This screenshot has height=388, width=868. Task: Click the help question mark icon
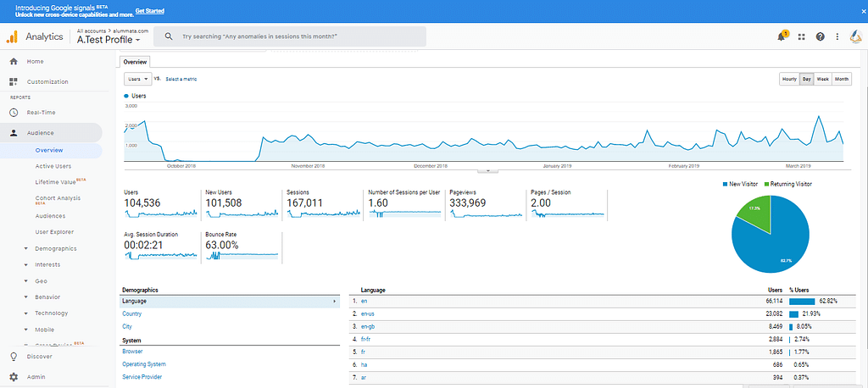pos(820,36)
